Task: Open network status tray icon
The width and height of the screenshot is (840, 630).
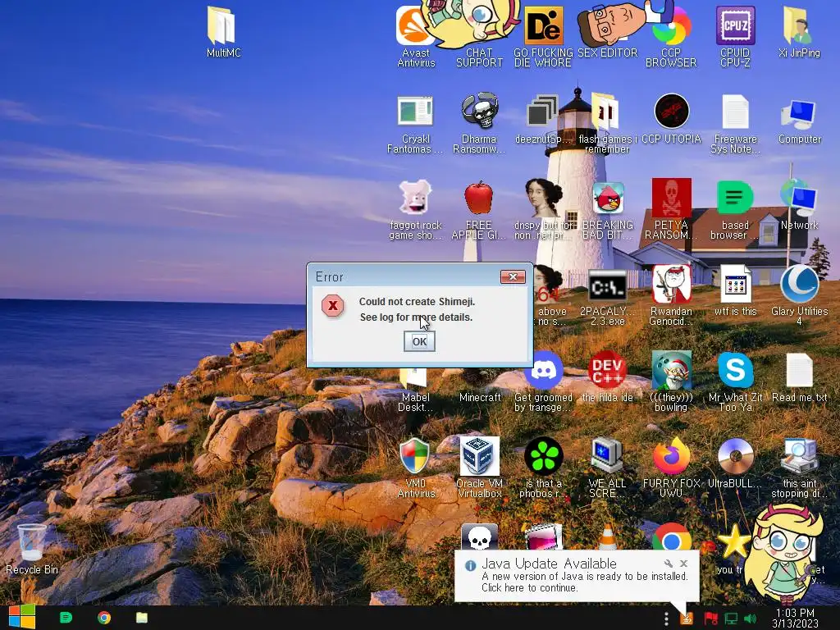Action: [731, 619]
